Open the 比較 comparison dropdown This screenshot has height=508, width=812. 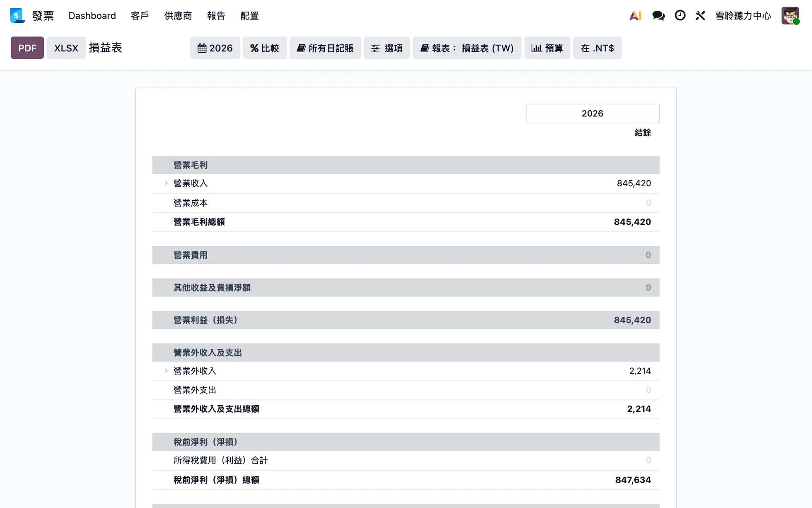tap(265, 48)
